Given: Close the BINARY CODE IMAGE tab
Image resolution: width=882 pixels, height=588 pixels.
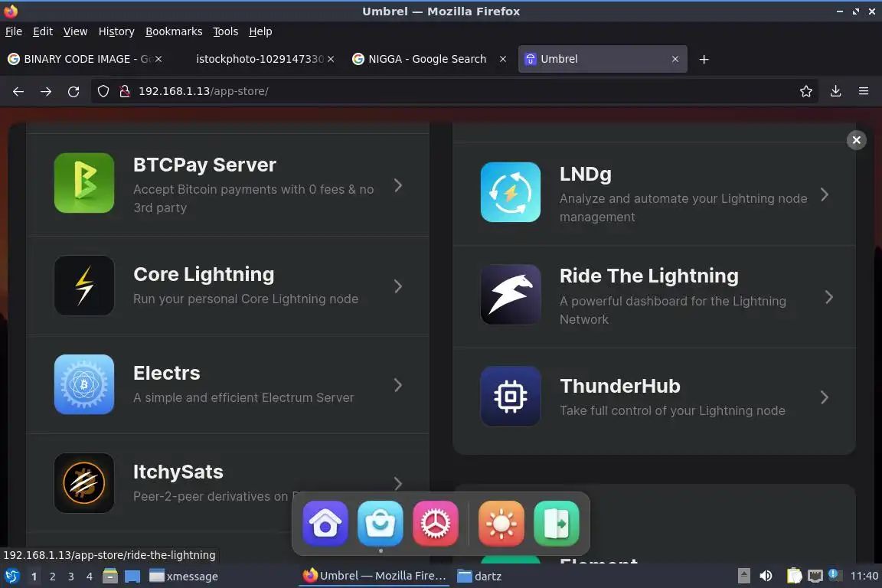Looking at the screenshot, I should (158, 59).
